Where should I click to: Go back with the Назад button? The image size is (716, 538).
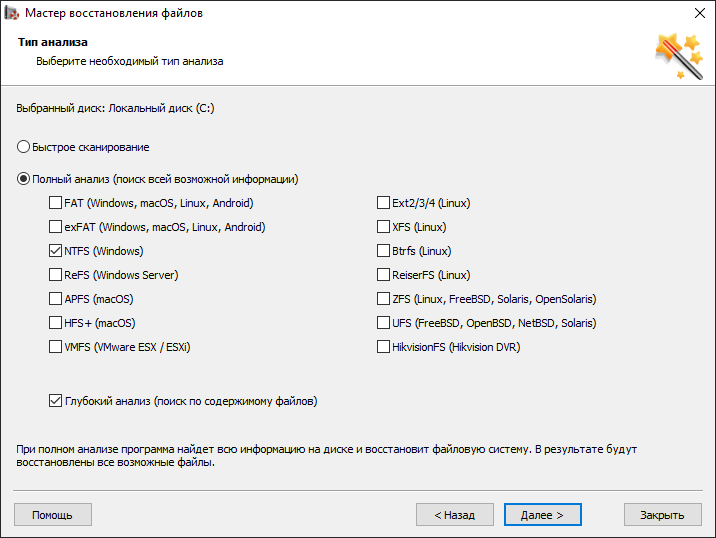tap(455, 515)
